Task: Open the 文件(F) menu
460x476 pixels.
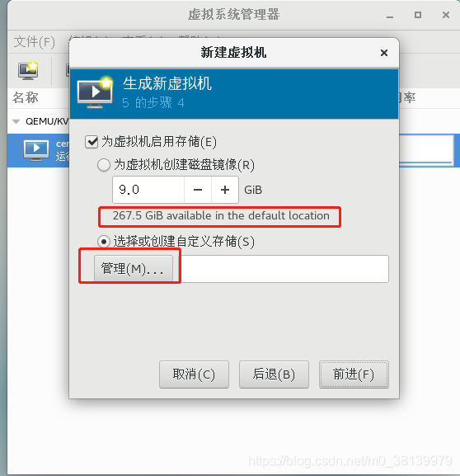Action: coord(35,42)
